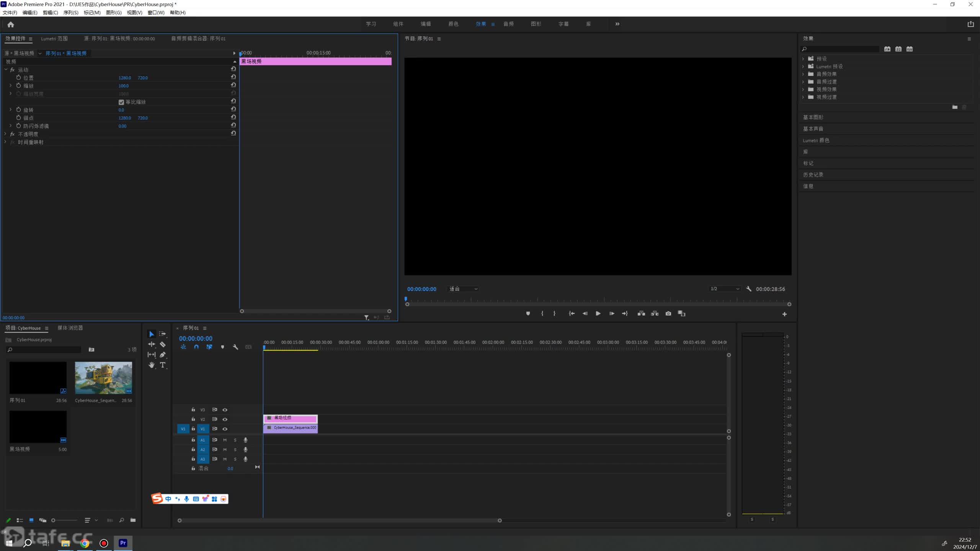Export frame with camera icon
980x551 pixels.
click(x=668, y=313)
